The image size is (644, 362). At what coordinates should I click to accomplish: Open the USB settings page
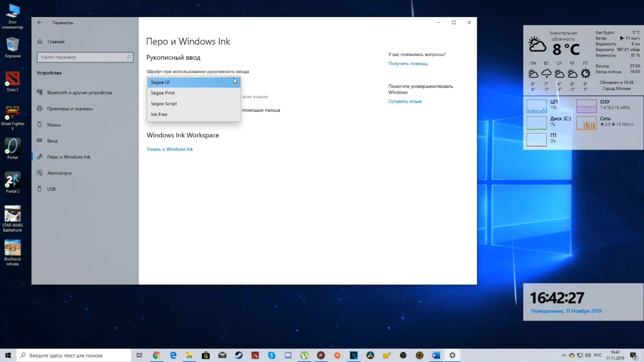click(51, 189)
